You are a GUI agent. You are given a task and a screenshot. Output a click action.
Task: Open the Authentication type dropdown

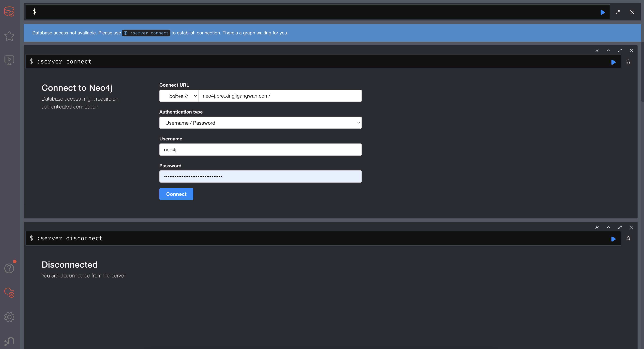260,123
